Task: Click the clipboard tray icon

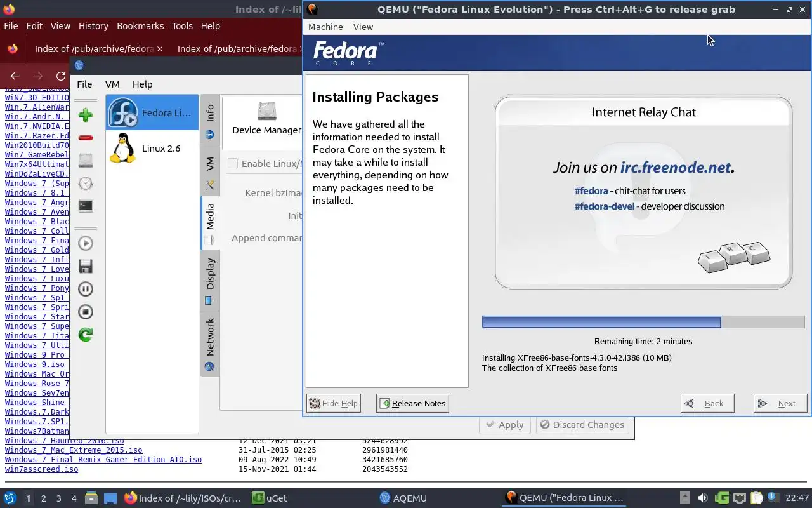Action: [756, 498]
